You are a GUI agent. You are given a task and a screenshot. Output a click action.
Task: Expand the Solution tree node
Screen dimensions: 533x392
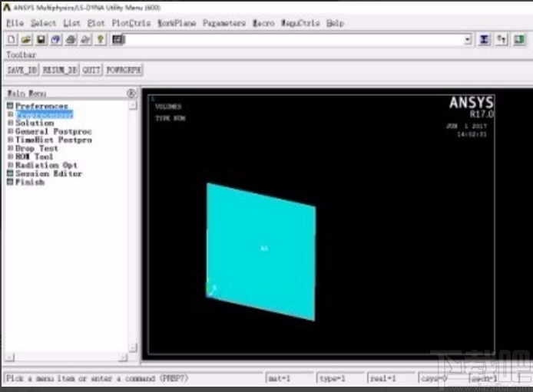(x=11, y=123)
